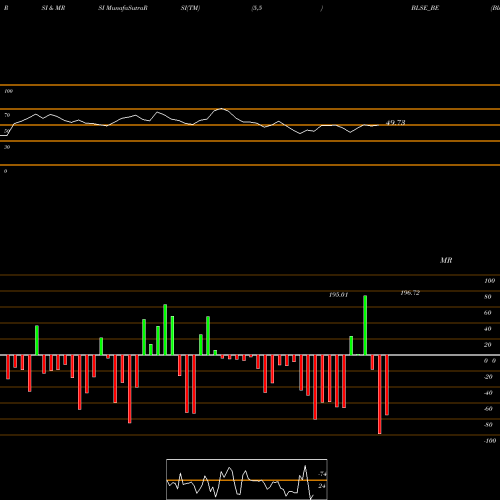Viewport: 500px width, 500px height.
Task: Click the "(5,5" parameter text
Action: click(257, 8)
